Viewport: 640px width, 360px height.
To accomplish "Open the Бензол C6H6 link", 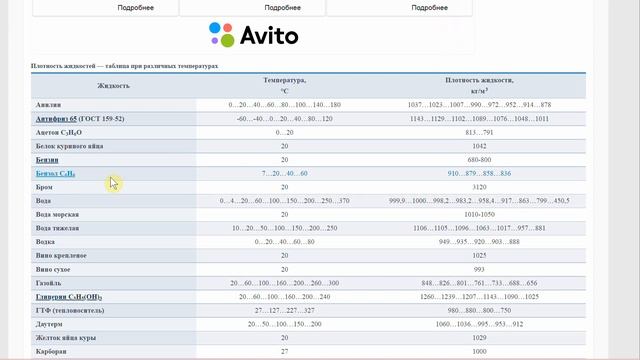I will click(x=55, y=173).
